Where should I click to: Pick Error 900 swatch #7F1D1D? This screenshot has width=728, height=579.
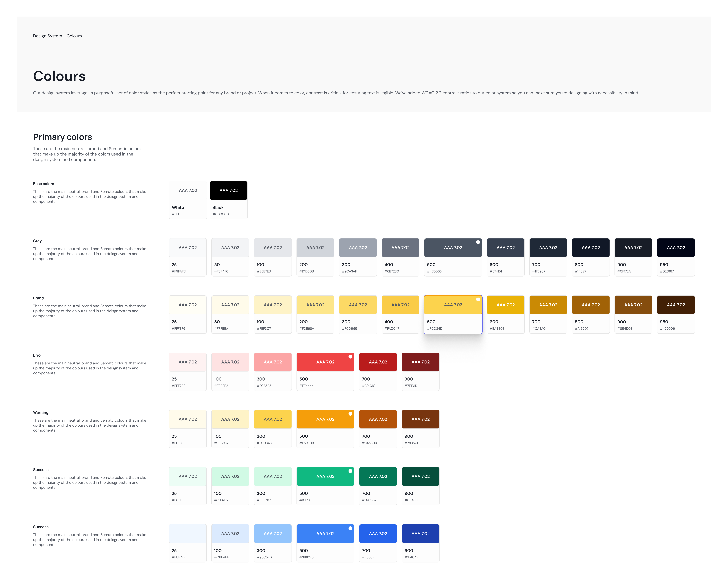(x=421, y=372)
